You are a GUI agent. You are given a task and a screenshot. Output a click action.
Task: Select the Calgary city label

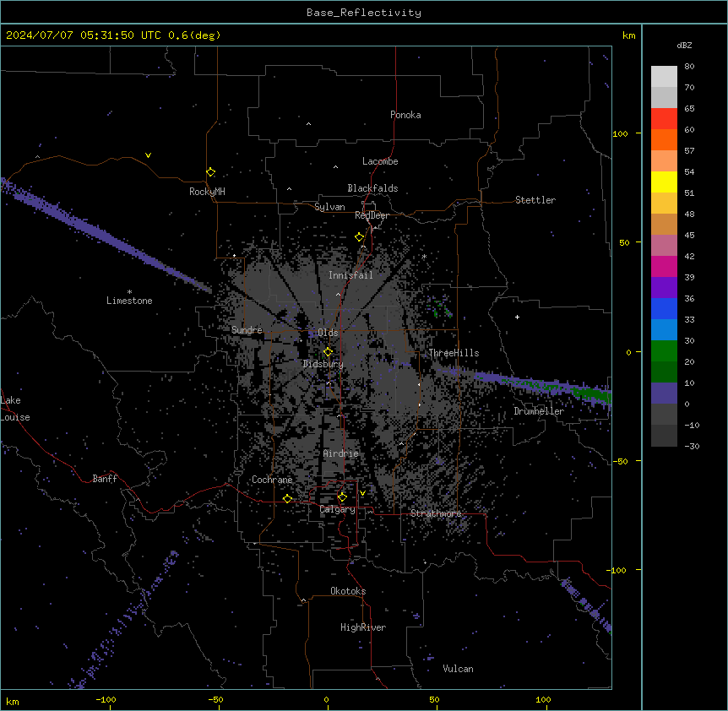click(x=337, y=509)
